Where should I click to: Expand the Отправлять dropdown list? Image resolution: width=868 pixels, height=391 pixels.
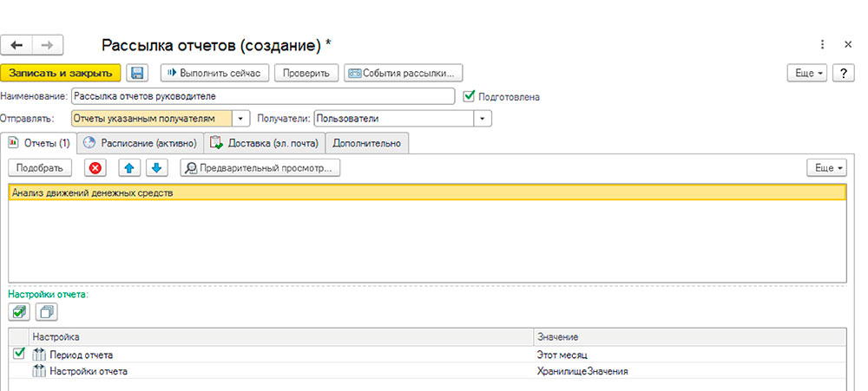[241, 119]
